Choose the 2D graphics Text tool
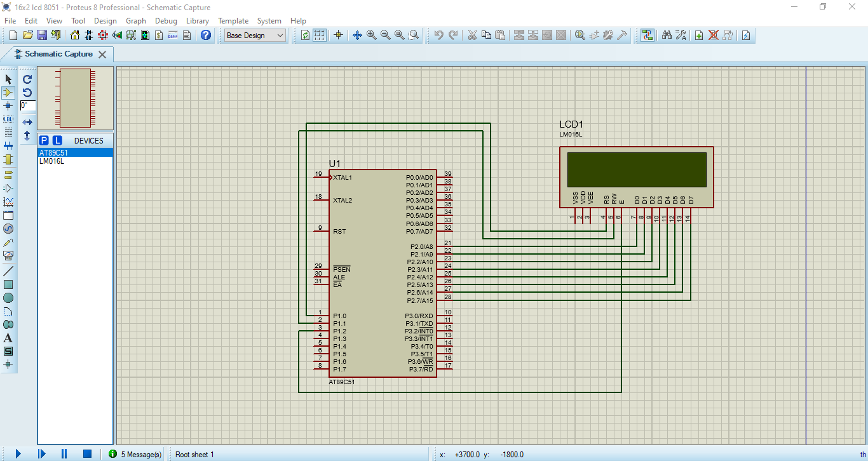Viewport: 868px width, 461px height. (8, 337)
